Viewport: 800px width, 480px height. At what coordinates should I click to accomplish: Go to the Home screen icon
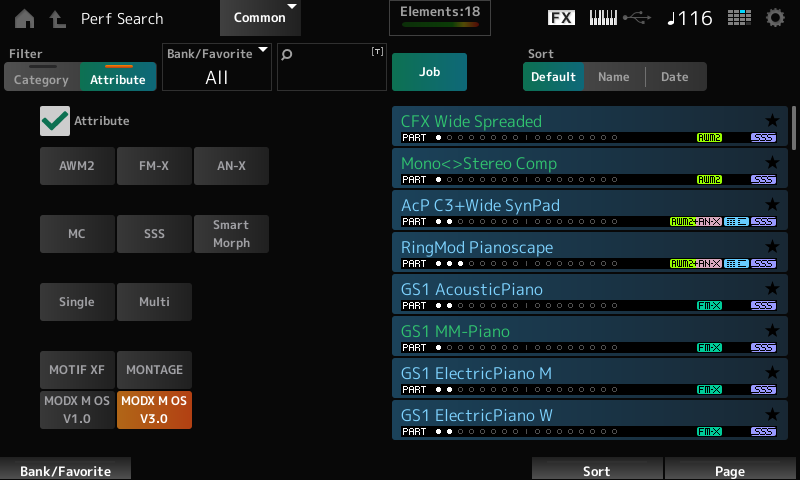[x=24, y=18]
